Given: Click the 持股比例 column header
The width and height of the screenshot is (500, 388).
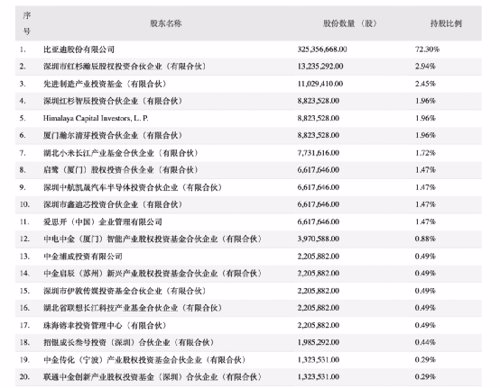Looking at the screenshot, I should pyautogui.click(x=446, y=23).
